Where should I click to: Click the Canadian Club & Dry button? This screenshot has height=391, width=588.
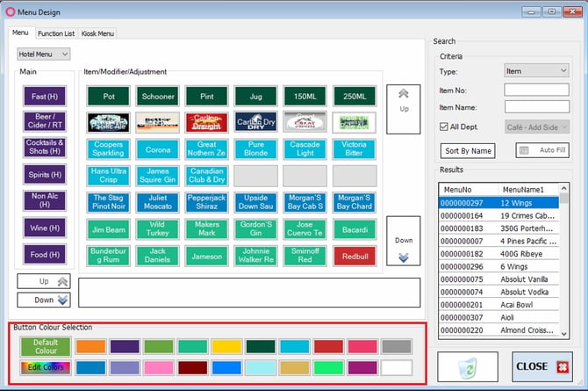pyautogui.click(x=206, y=176)
